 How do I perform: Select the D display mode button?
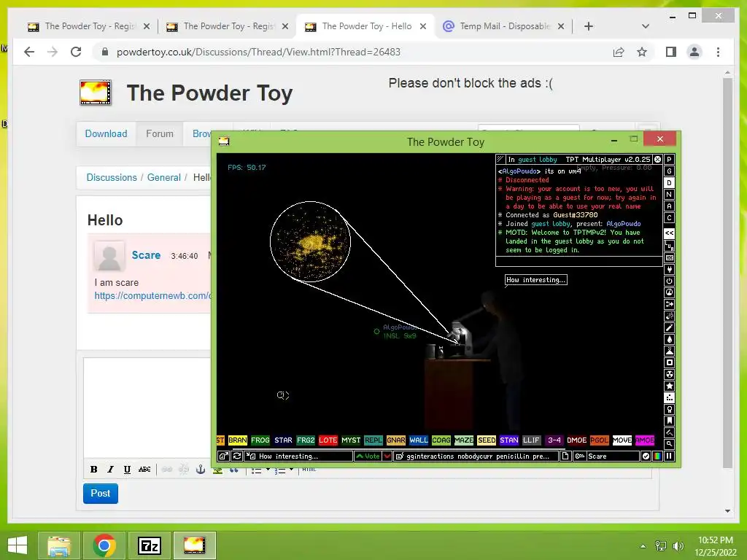pyautogui.click(x=669, y=183)
